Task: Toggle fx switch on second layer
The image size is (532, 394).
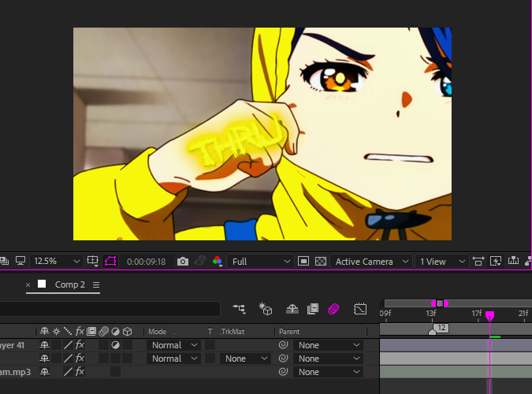Action: coord(80,358)
